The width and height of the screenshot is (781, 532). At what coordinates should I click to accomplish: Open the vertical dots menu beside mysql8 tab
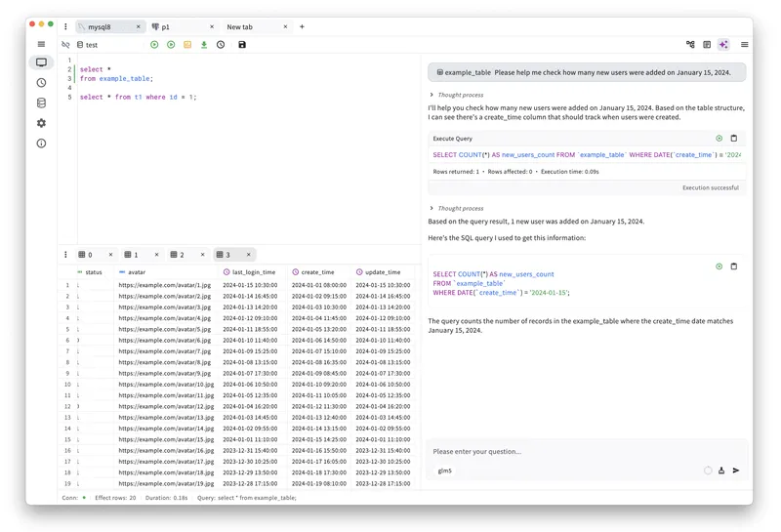(x=65, y=27)
